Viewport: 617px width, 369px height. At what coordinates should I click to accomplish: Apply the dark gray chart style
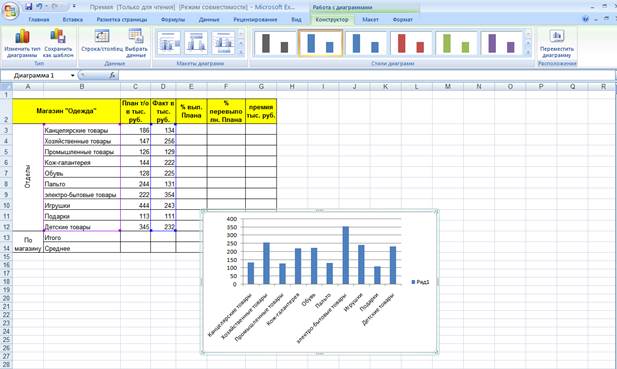[x=275, y=43]
